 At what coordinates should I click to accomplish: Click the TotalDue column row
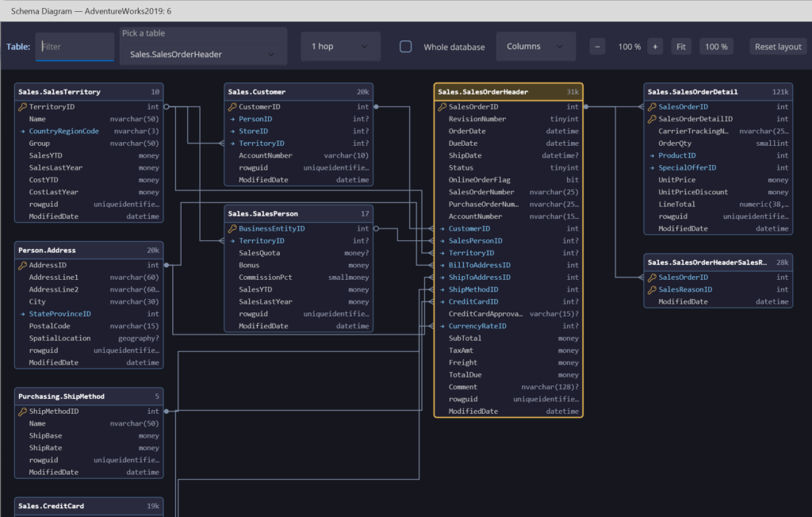[508, 374]
